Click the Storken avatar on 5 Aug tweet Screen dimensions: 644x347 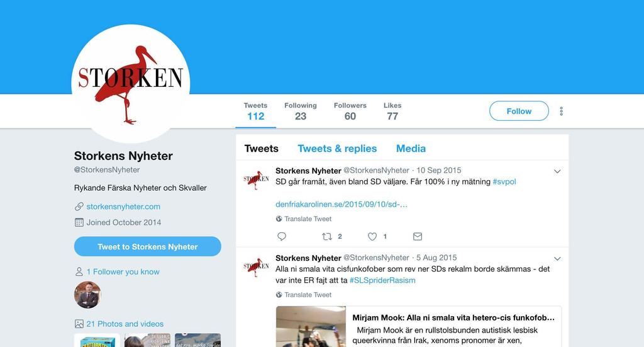pyautogui.click(x=256, y=267)
